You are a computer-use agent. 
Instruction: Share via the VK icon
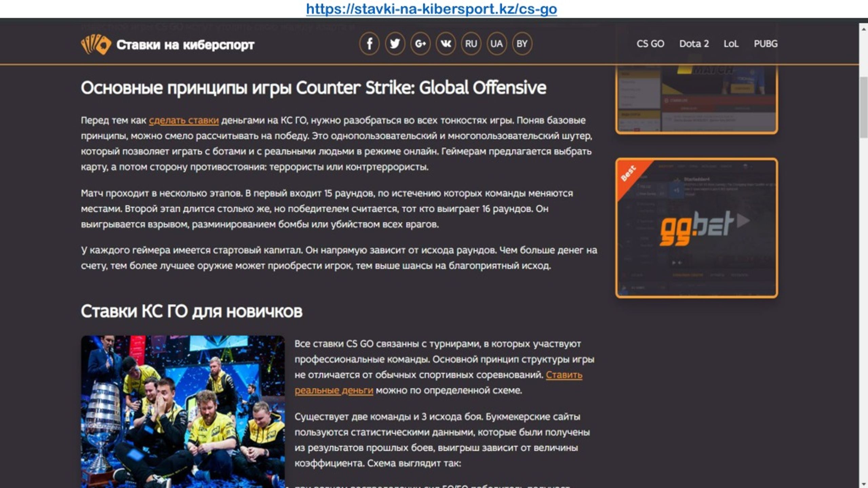[x=446, y=44]
